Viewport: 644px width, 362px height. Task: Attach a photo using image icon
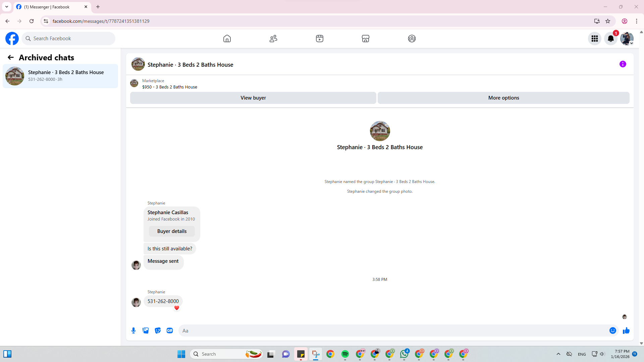point(146,330)
